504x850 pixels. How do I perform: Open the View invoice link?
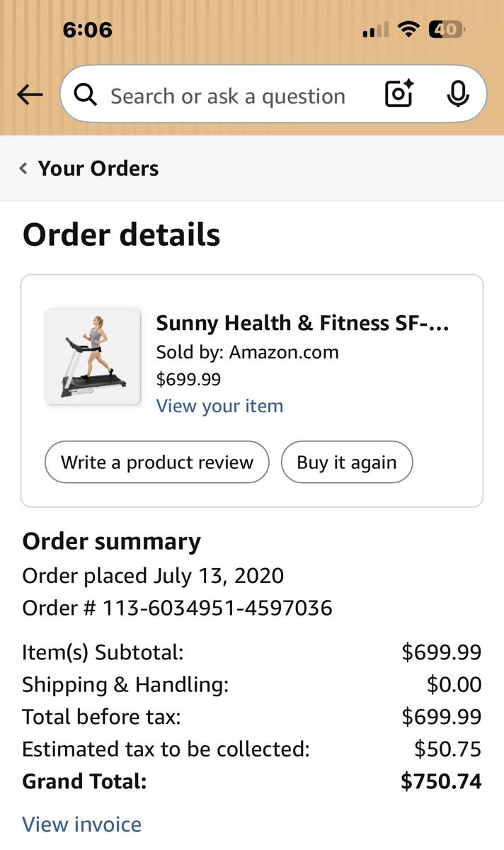pos(81,824)
